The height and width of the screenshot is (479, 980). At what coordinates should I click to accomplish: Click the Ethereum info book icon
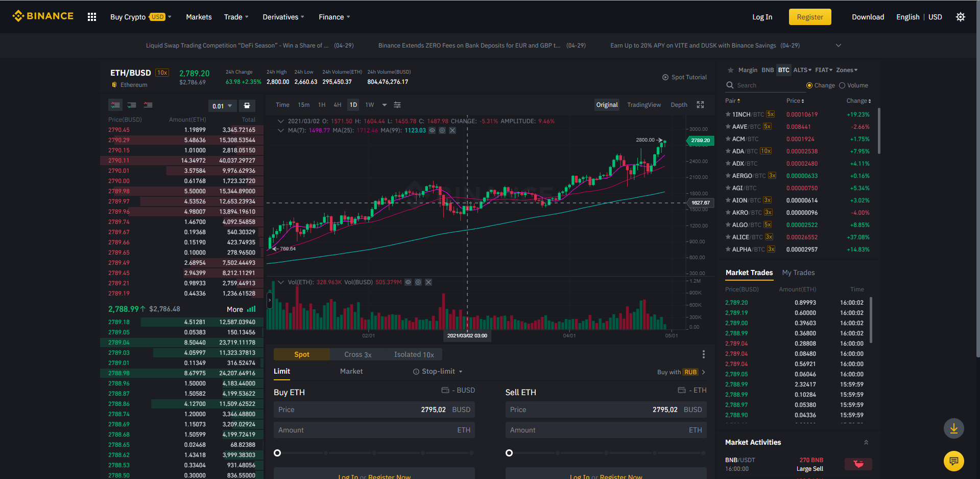coord(114,85)
